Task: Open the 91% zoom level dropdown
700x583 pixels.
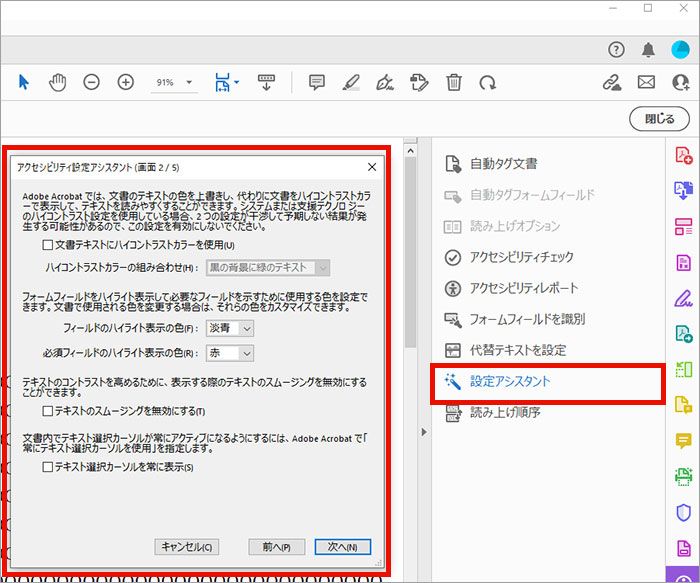Action: tap(175, 83)
